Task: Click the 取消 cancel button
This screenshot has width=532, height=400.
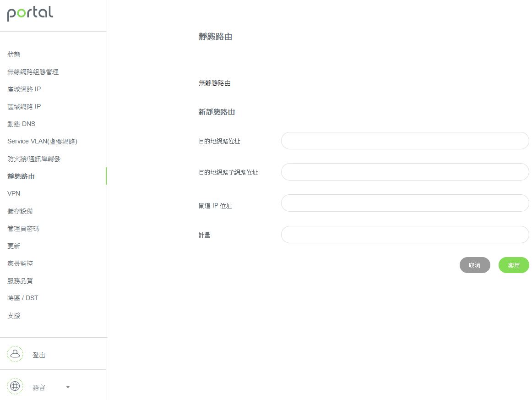Action: (x=475, y=265)
